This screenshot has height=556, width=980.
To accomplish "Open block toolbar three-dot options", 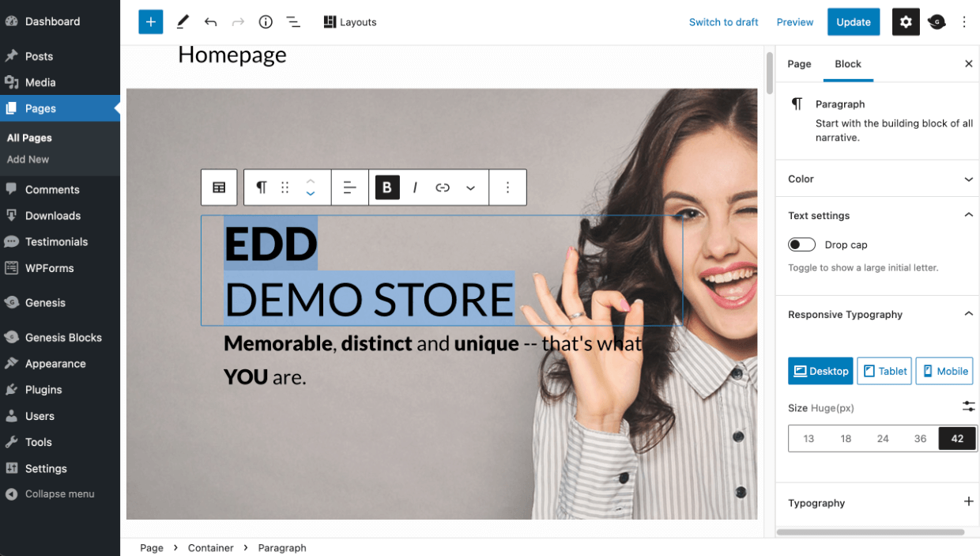I will (508, 187).
